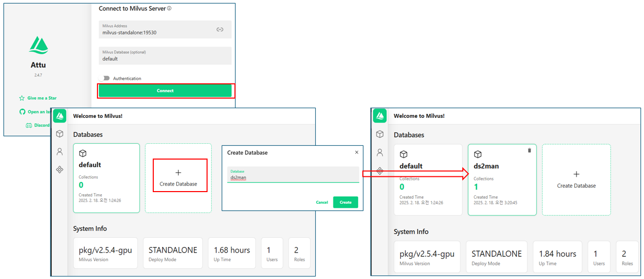Click the Create button in the dialog
This screenshot has width=644, height=279.
(346, 202)
